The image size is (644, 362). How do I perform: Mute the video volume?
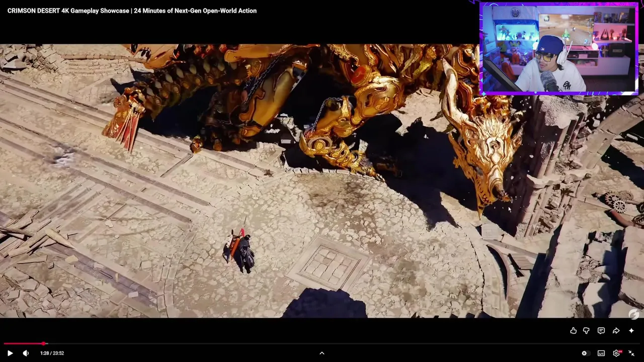(26, 353)
